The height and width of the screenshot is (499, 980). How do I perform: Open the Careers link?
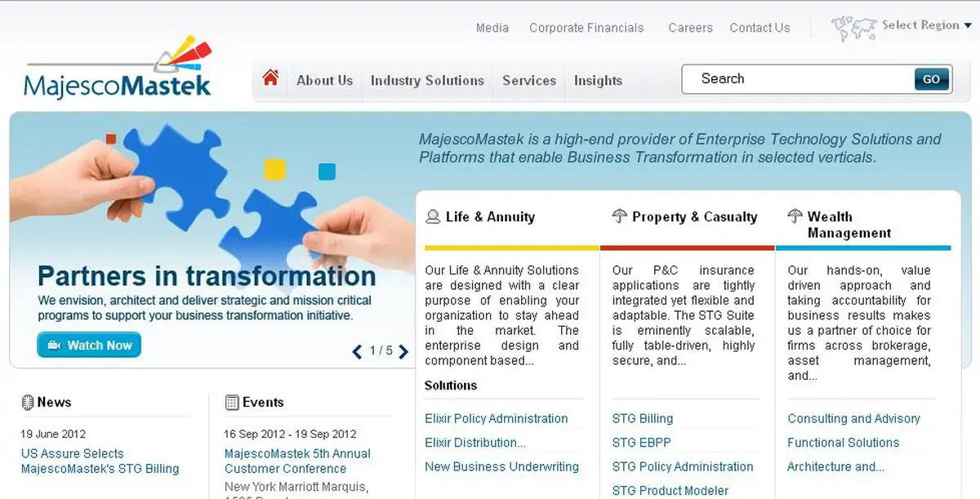tap(691, 28)
